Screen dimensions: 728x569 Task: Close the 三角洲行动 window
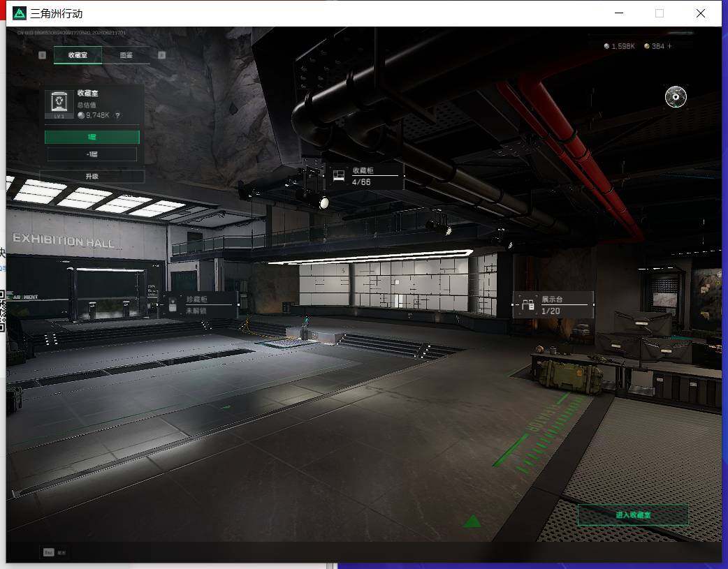pyautogui.click(x=701, y=13)
